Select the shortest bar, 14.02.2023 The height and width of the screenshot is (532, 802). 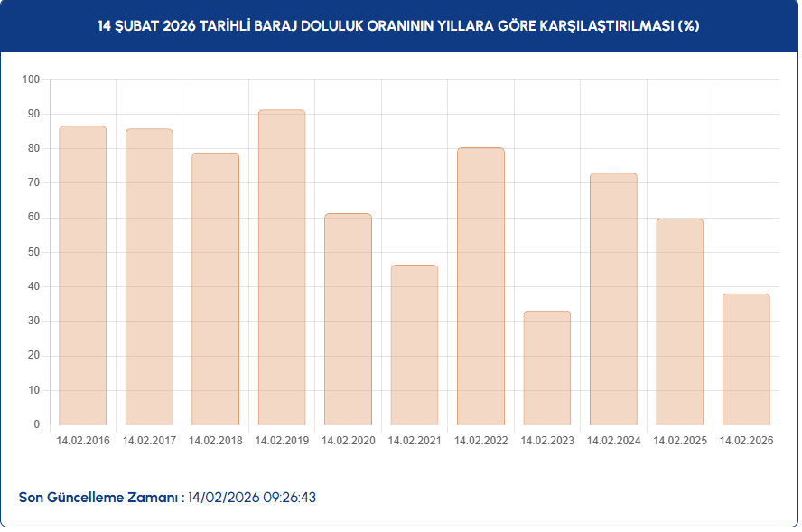click(547, 368)
